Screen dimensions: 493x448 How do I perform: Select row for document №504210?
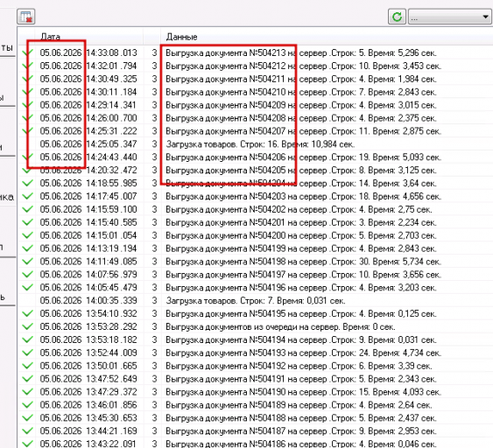point(256,92)
